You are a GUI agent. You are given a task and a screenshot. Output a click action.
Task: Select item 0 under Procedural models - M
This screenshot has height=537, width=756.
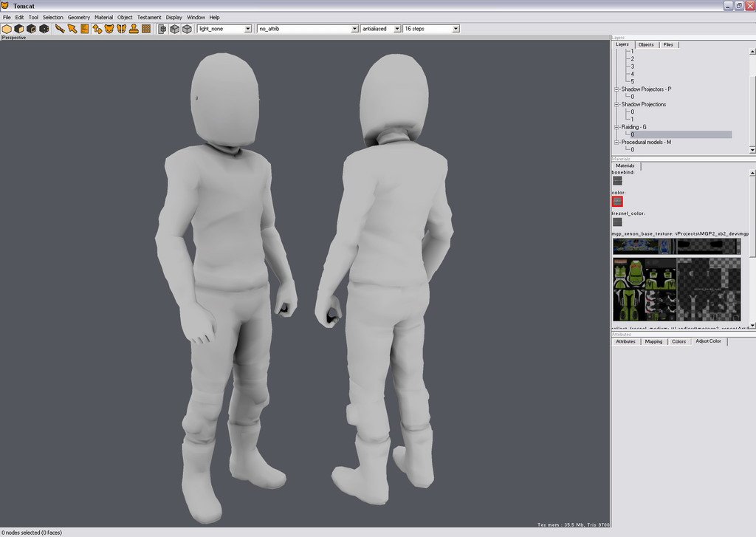click(633, 149)
